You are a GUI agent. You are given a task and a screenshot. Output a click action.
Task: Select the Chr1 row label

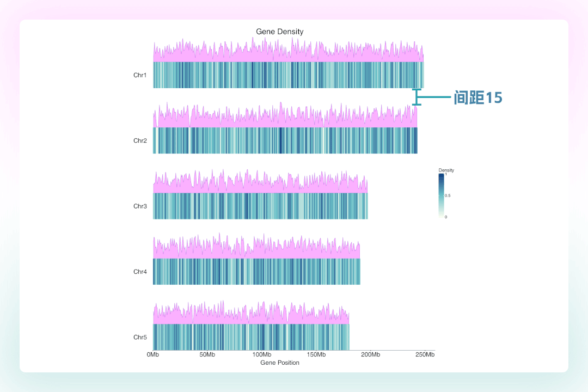click(x=140, y=75)
